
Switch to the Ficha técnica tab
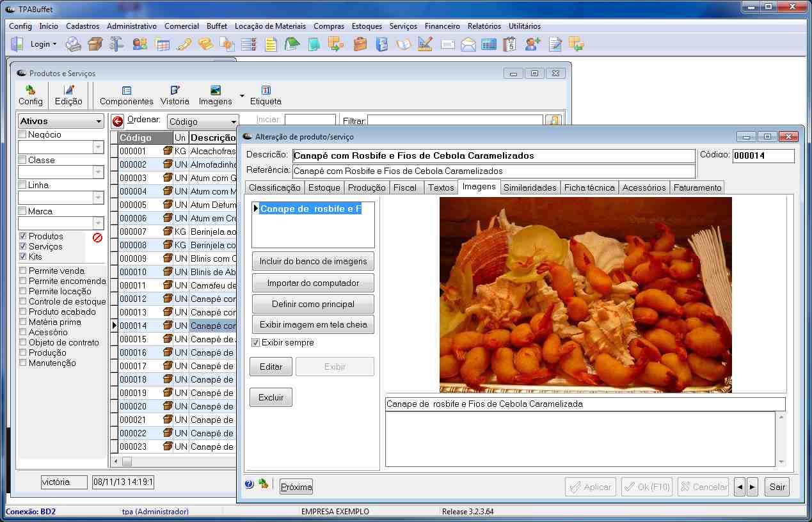[589, 187]
